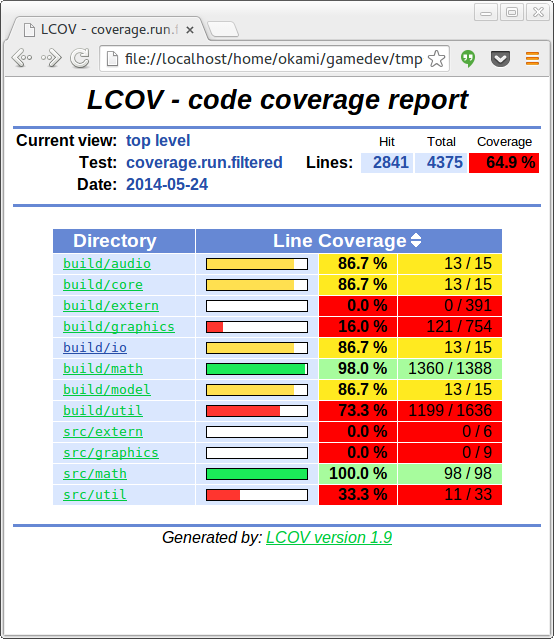The height and width of the screenshot is (639, 554).
Task: Bookmark this page with the star icon
Action: point(437,59)
